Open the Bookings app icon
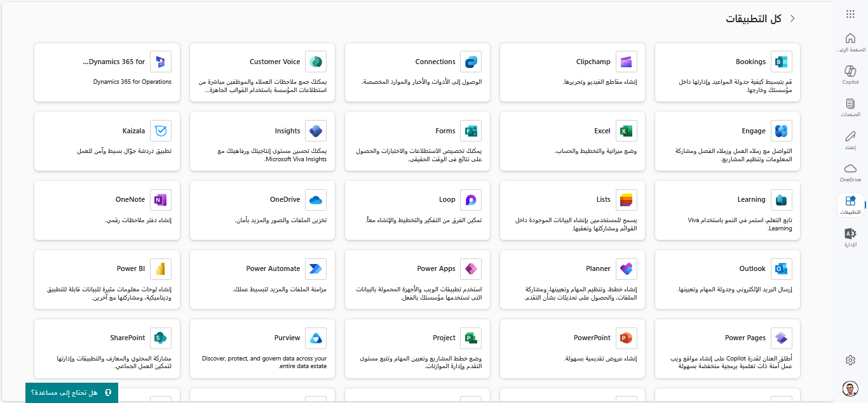Image resolution: width=868 pixels, height=403 pixels. coord(782,62)
